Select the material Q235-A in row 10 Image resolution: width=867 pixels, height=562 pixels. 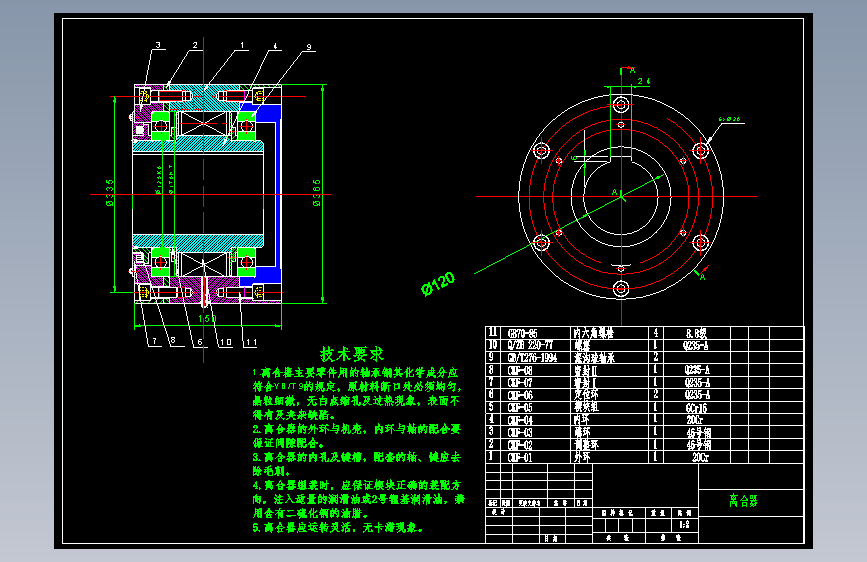(x=696, y=346)
